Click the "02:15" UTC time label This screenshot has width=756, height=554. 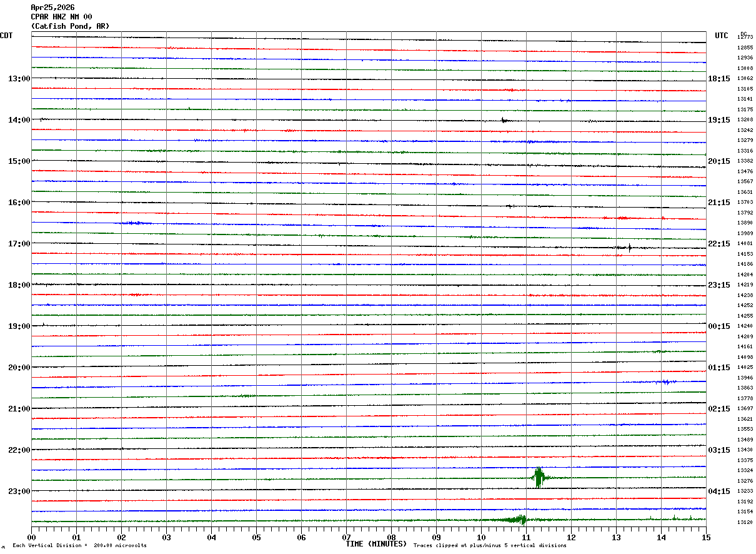point(719,409)
